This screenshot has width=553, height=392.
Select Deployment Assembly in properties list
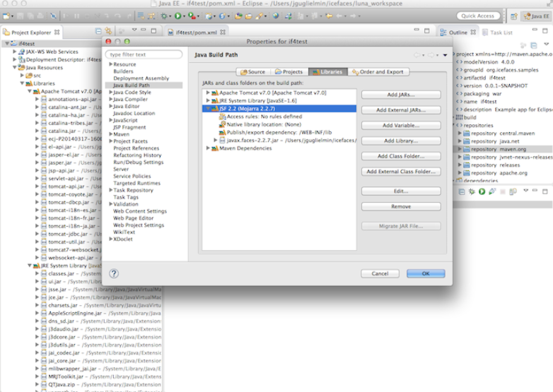[141, 78]
